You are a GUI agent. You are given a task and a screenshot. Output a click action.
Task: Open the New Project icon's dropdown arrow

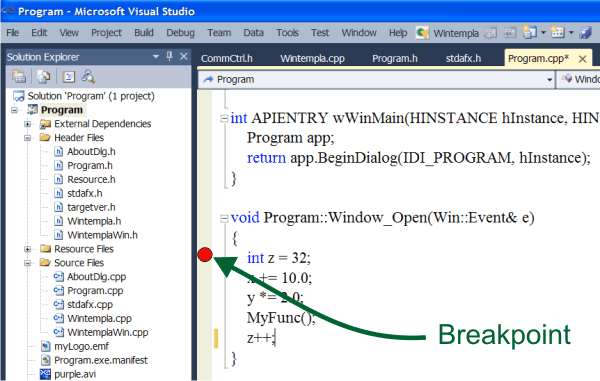click(543, 33)
